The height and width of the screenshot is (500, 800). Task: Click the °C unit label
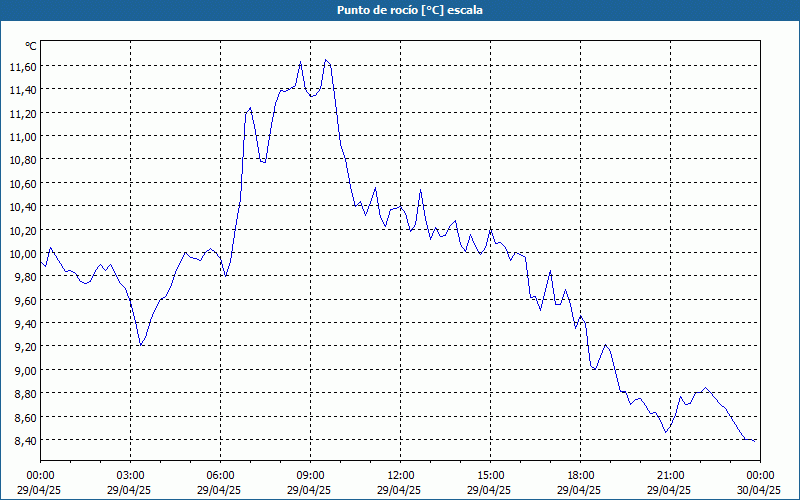coord(31,46)
